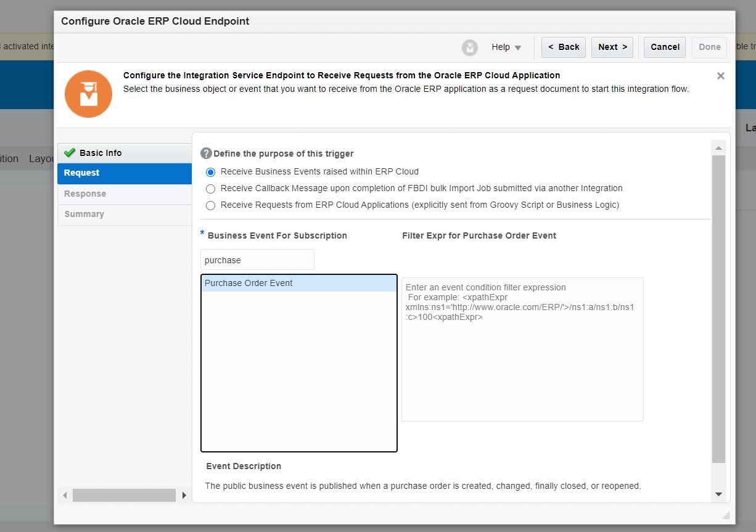
Task: Select Receive Requests from ERP Cloud Applications
Action: click(211, 205)
